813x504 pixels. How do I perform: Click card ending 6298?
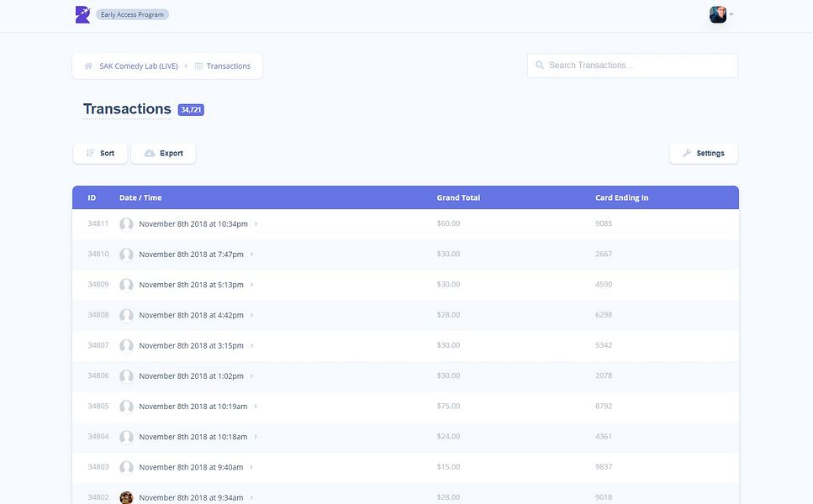(604, 315)
